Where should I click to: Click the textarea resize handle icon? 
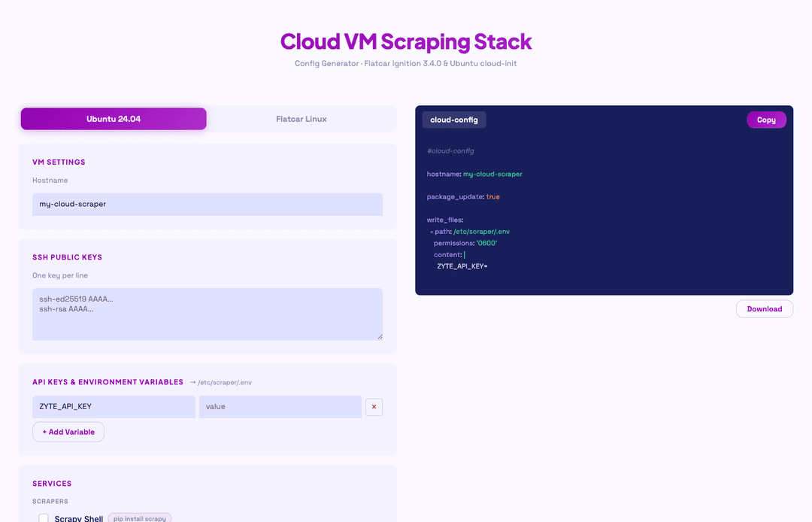380,337
